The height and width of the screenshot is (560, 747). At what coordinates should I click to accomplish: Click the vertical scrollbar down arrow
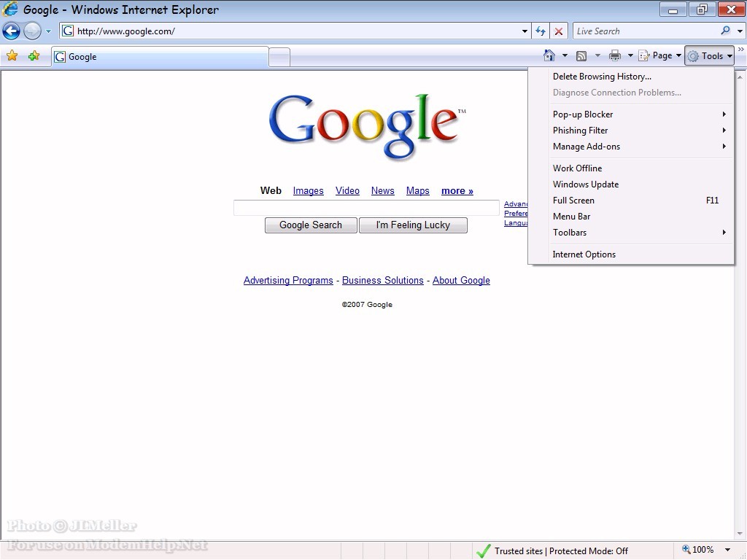740,534
